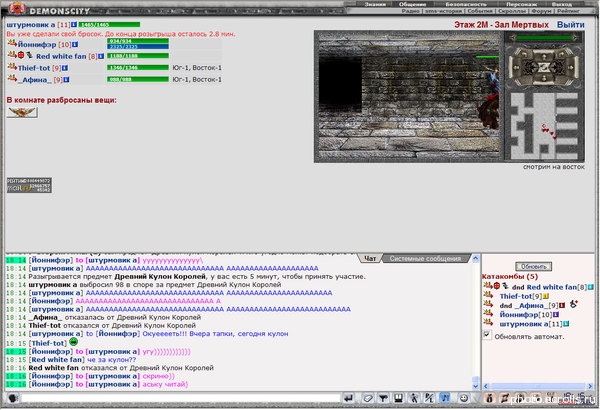Screen dimensions: 600x410
Task: Open the smiley emoticons picker
Action: (463, 399)
